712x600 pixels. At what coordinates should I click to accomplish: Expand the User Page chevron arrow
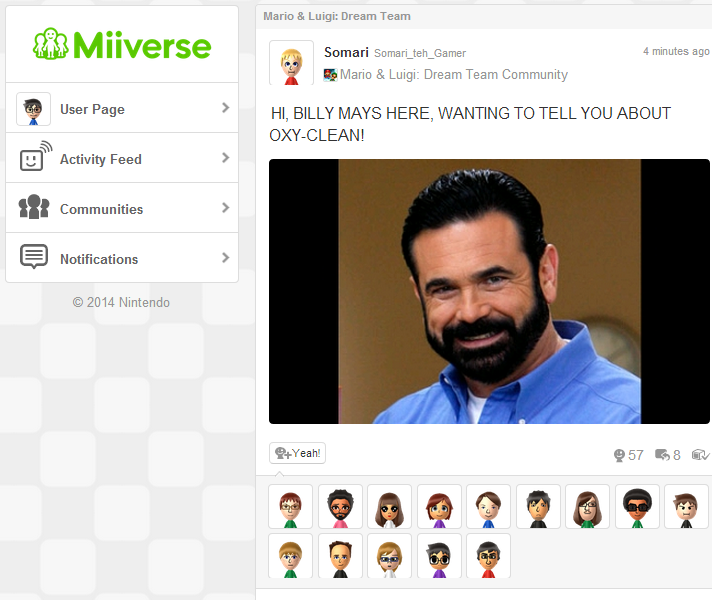[x=225, y=108]
